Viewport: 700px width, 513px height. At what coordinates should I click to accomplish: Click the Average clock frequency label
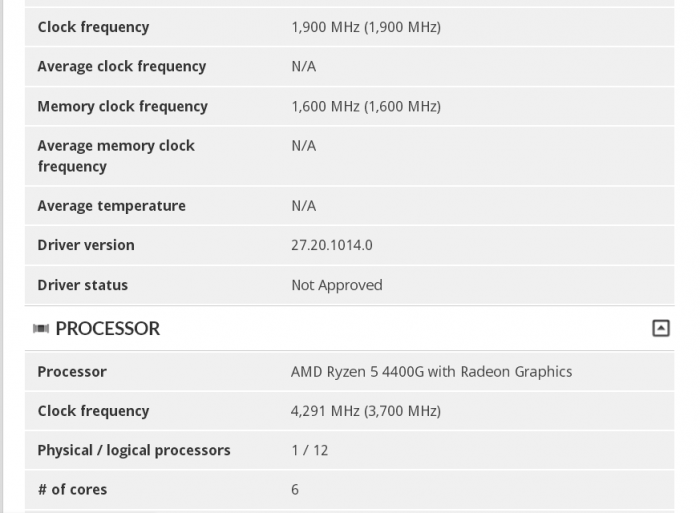point(121,66)
